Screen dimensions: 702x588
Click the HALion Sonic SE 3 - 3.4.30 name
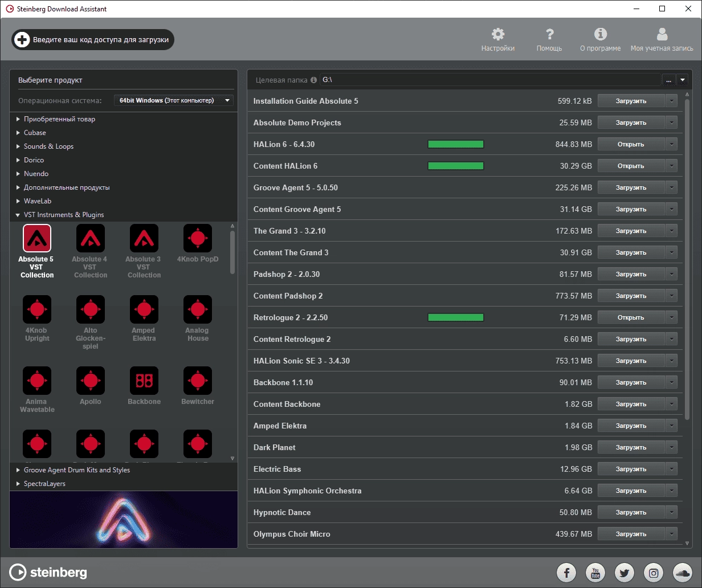(x=301, y=361)
